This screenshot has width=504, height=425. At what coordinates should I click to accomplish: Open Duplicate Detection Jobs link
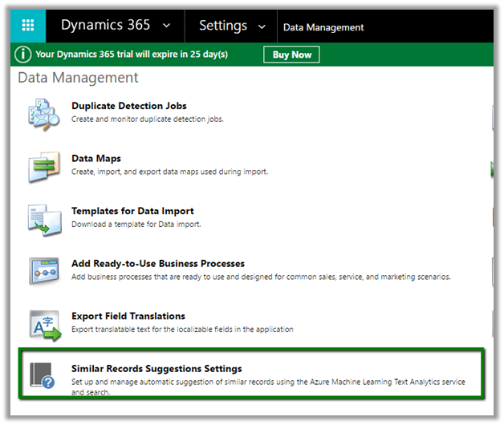tap(129, 106)
